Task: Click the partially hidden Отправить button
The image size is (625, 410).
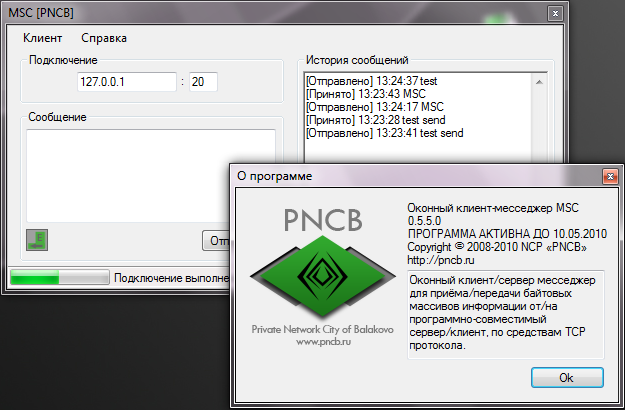Action: 215,241
